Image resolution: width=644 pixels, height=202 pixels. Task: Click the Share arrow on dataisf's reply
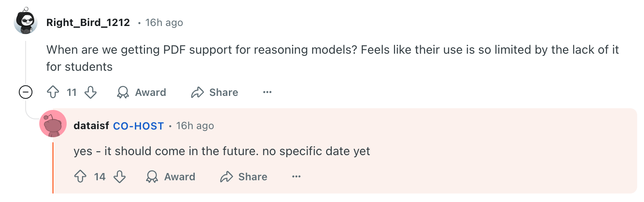226,176
